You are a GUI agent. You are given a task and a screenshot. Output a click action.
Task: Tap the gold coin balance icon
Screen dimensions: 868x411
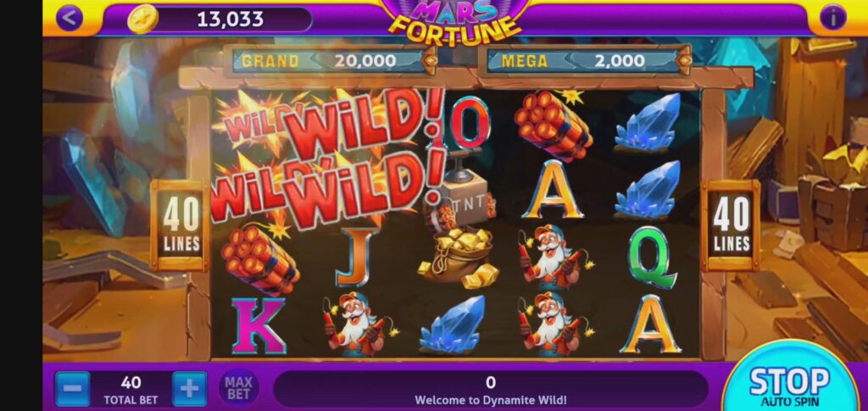tap(142, 19)
